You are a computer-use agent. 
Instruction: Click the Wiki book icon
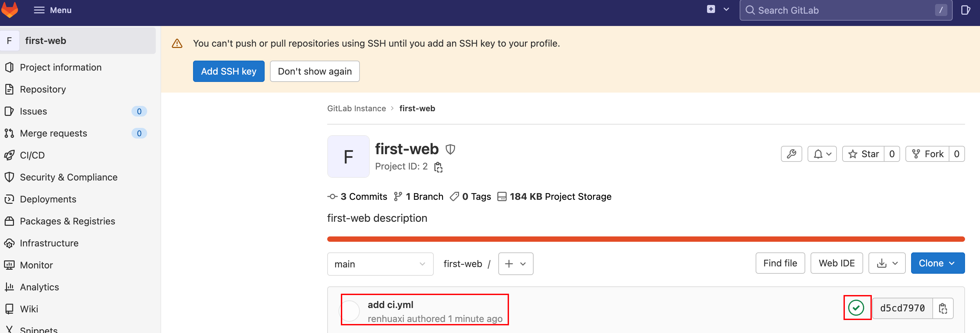click(10, 309)
